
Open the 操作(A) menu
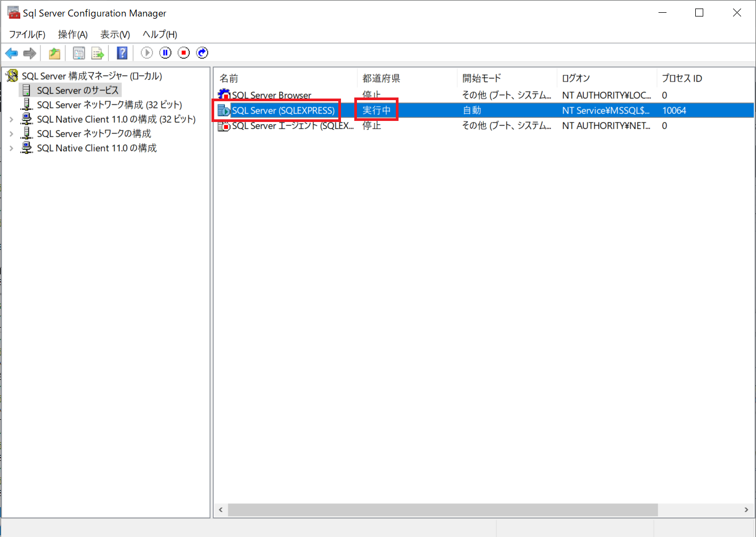(x=73, y=35)
